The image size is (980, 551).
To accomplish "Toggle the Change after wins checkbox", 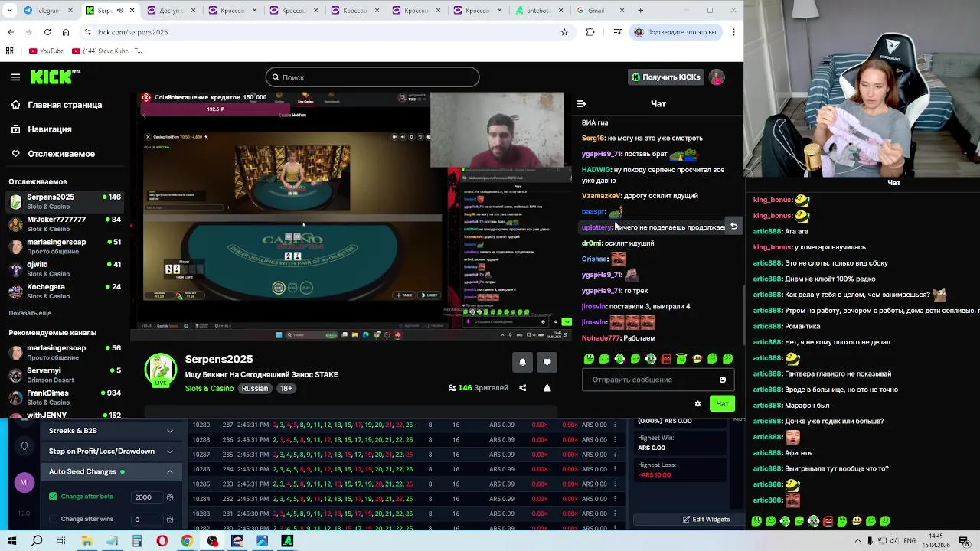I will (x=53, y=520).
